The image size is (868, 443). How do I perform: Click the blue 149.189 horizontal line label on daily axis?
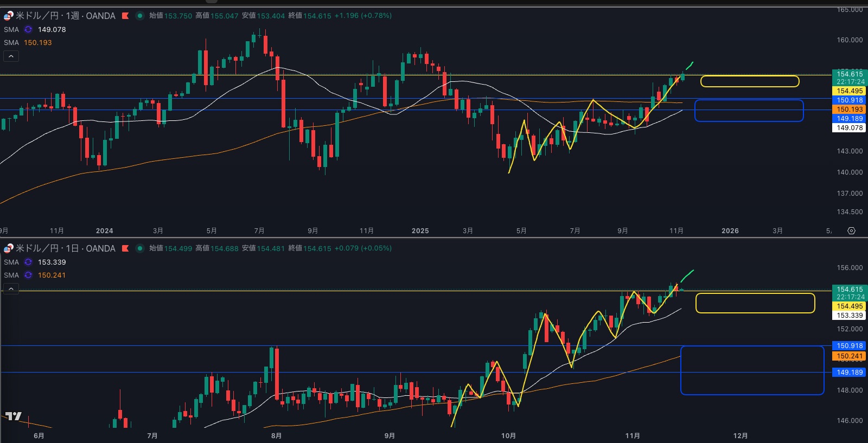click(x=849, y=373)
